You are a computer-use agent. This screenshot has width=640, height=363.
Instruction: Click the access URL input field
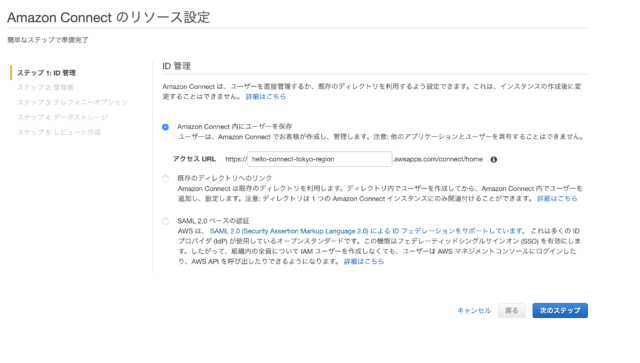point(320,159)
